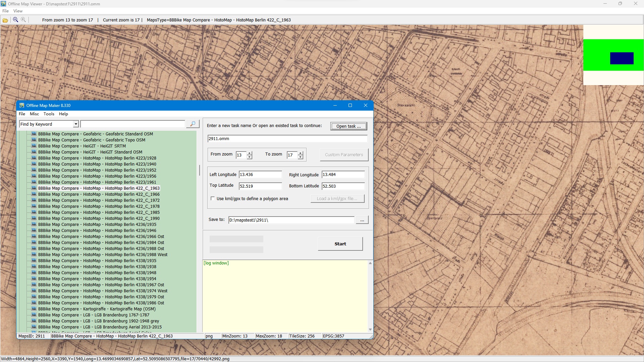The height and width of the screenshot is (362, 644).
Task: Click map icon beside LGB Brandenburg 1767-1787
Action: coord(34,315)
